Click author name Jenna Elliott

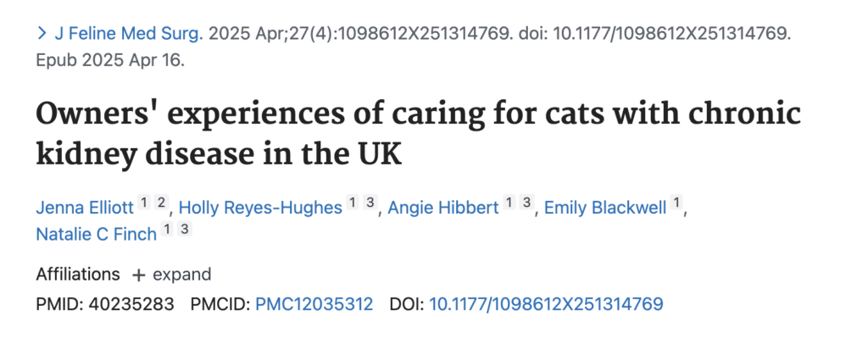[84, 208]
